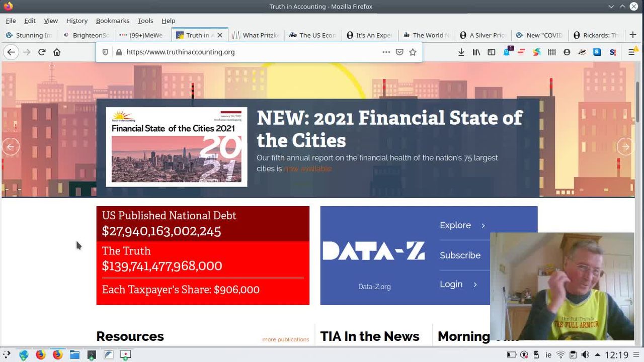
Task: Open the Downloads panel
Action: (x=461, y=52)
